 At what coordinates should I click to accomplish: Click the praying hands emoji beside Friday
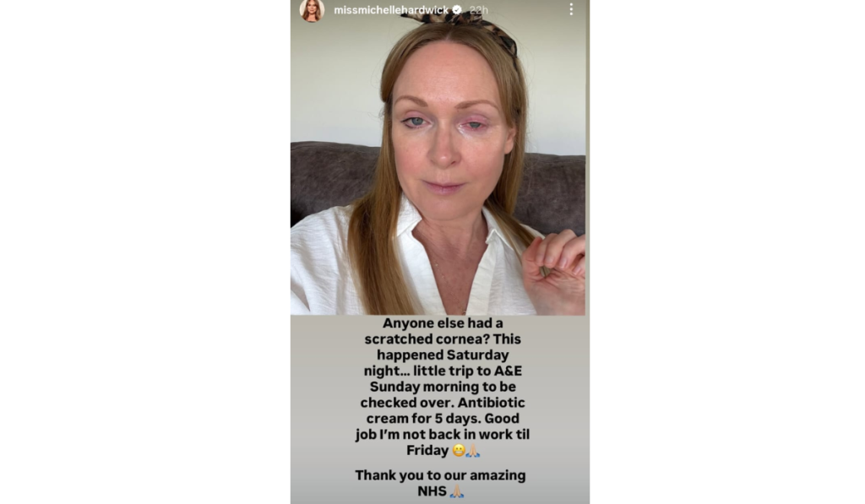point(473,451)
